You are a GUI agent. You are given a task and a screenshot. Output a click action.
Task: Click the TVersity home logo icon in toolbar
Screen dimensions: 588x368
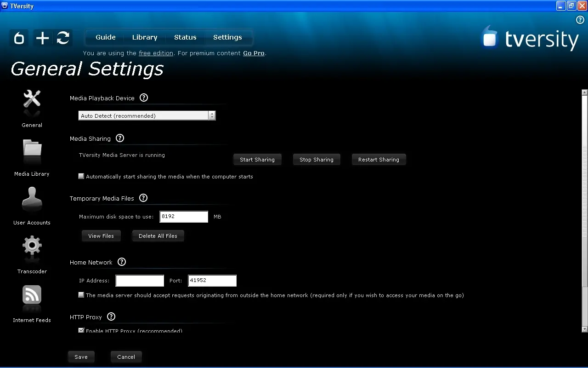coord(19,38)
